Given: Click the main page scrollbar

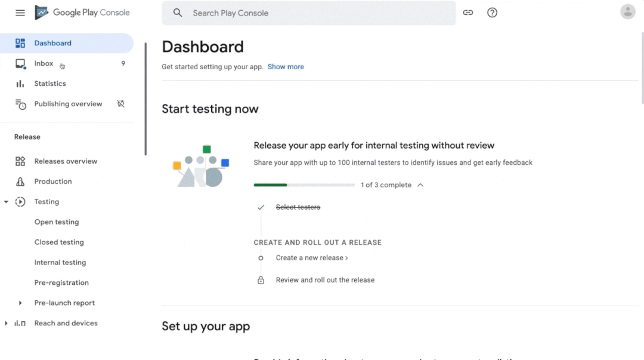Looking at the screenshot, I should [x=642, y=68].
